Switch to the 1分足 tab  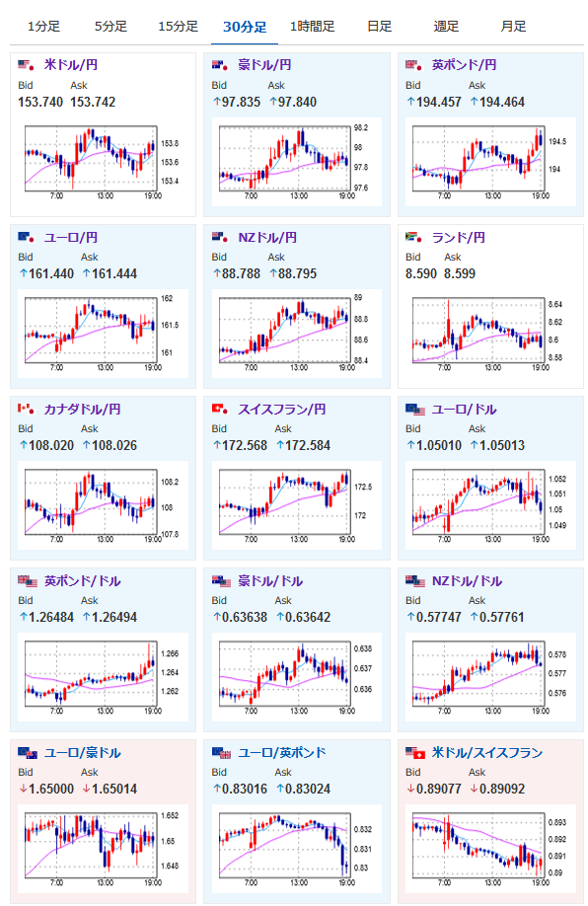tap(43, 27)
